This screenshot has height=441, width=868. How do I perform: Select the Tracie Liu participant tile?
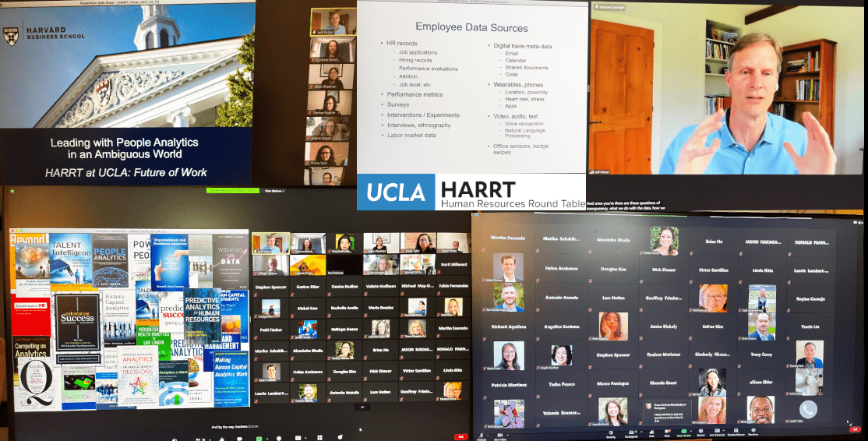coord(810,326)
